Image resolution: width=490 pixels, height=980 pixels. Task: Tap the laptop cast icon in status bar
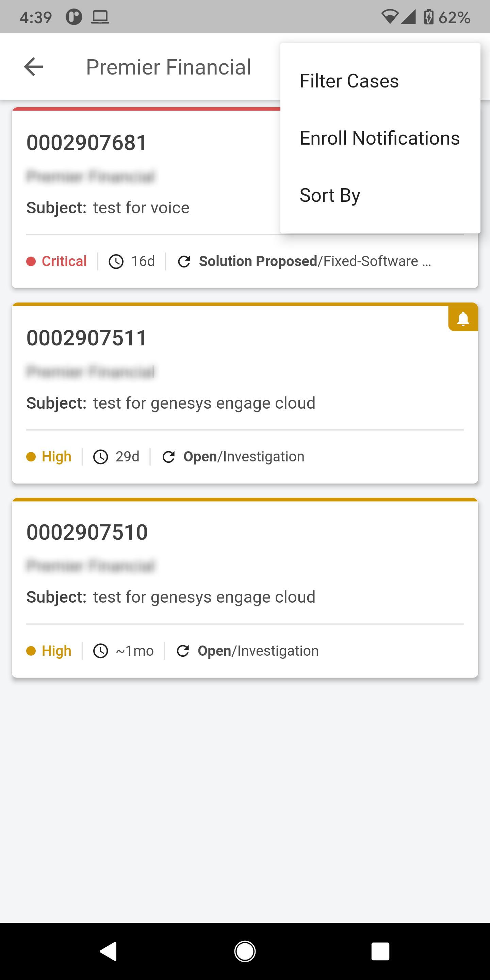(x=100, y=17)
